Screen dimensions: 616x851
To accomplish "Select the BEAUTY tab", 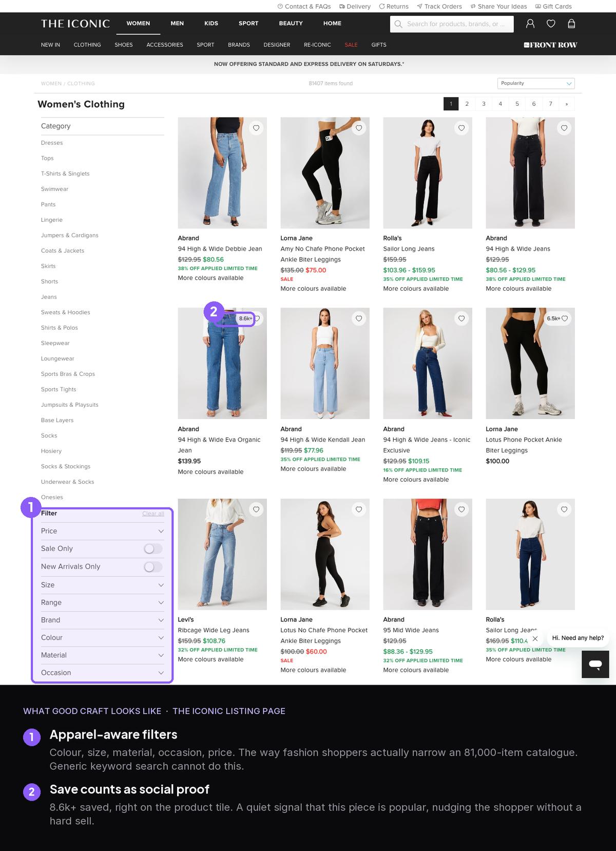I will (291, 24).
